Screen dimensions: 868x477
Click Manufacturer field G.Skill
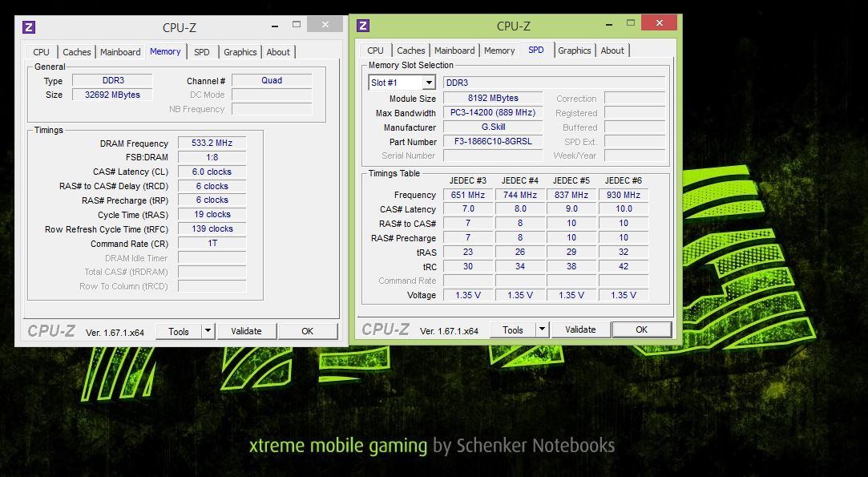(493, 127)
